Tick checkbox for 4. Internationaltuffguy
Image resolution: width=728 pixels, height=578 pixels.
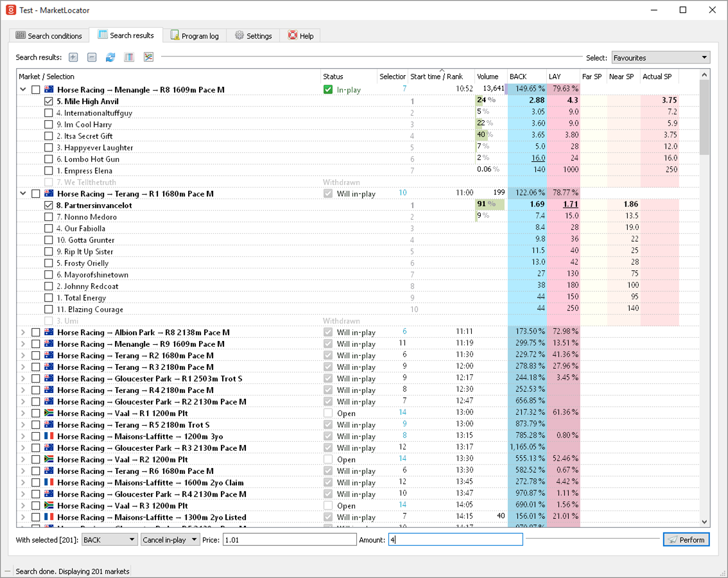[48, 112]
